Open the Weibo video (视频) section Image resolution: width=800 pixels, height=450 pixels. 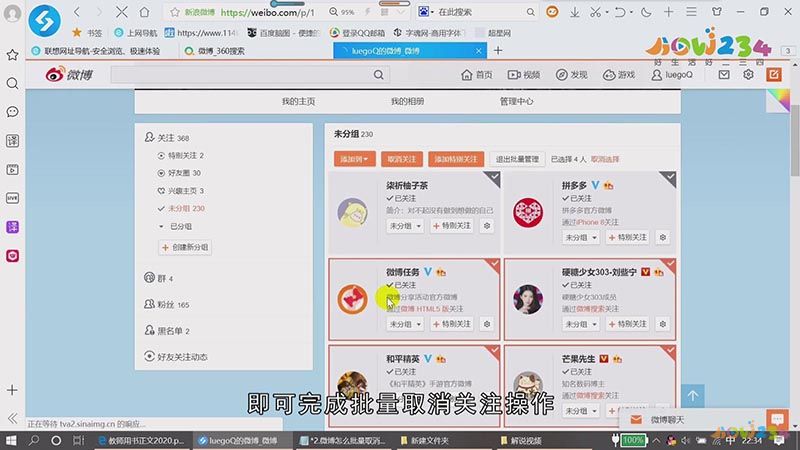point(523,75)
